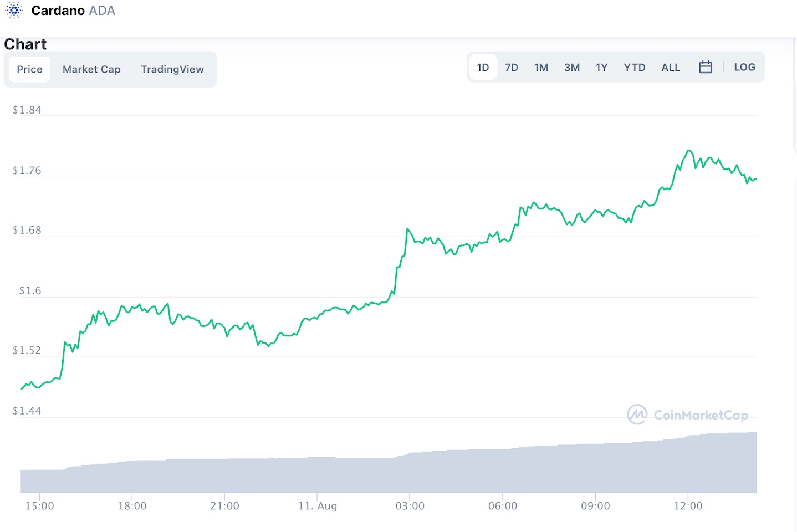The height and width of the screenshot is (532, 797).
Task: Click the $1.52 axis label
Action: [27, 350]
